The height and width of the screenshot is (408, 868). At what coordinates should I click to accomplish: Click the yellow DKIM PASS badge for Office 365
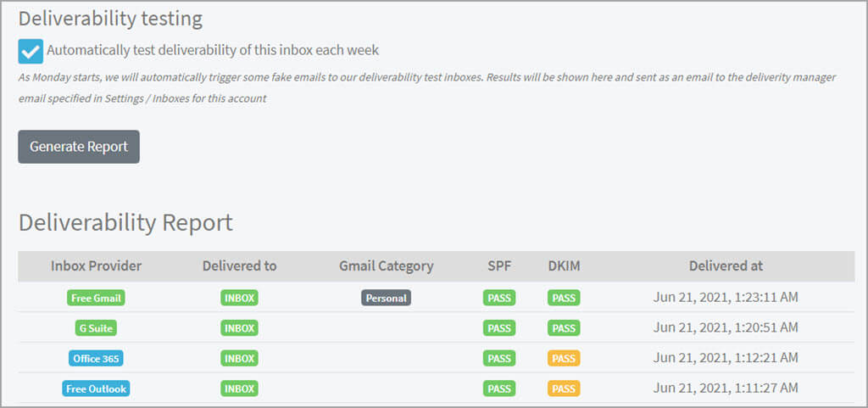[564, 359]
